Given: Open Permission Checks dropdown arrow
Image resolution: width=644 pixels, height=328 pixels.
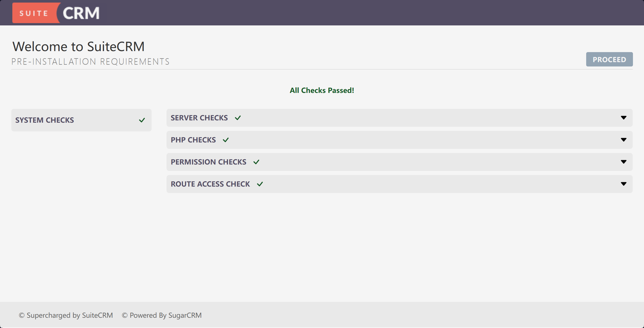Looking at the screenshot, I should [623, 162].
